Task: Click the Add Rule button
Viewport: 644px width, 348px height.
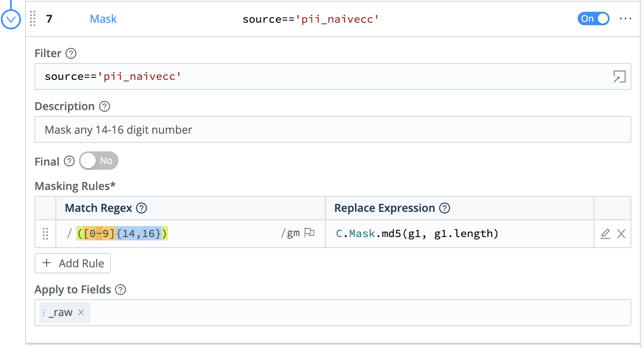Action: [72, 263]
